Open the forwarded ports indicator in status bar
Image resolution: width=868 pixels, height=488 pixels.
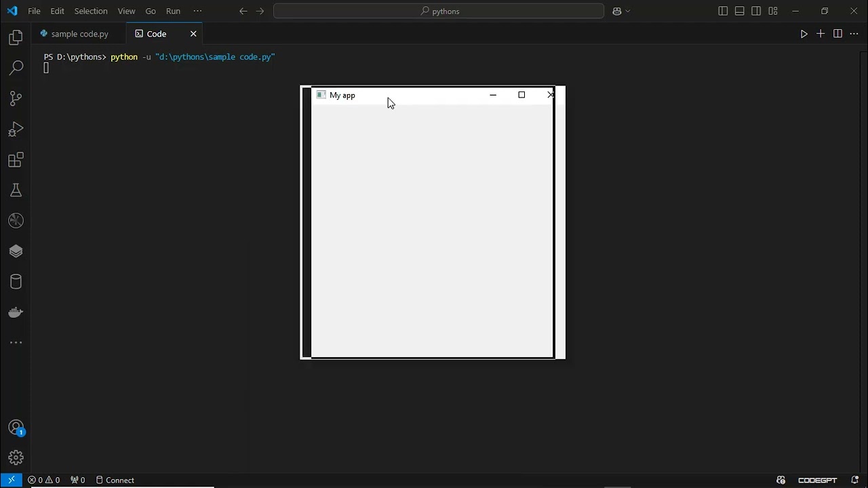78,480
